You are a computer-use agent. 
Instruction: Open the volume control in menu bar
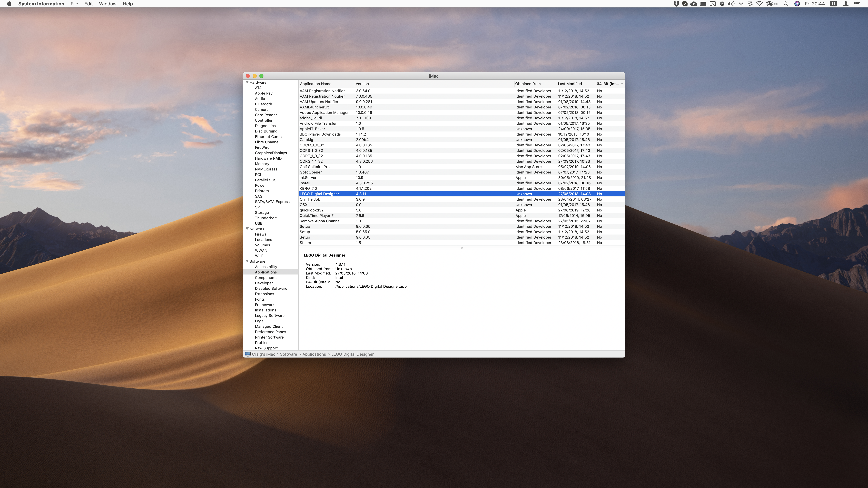click(731, 4)
